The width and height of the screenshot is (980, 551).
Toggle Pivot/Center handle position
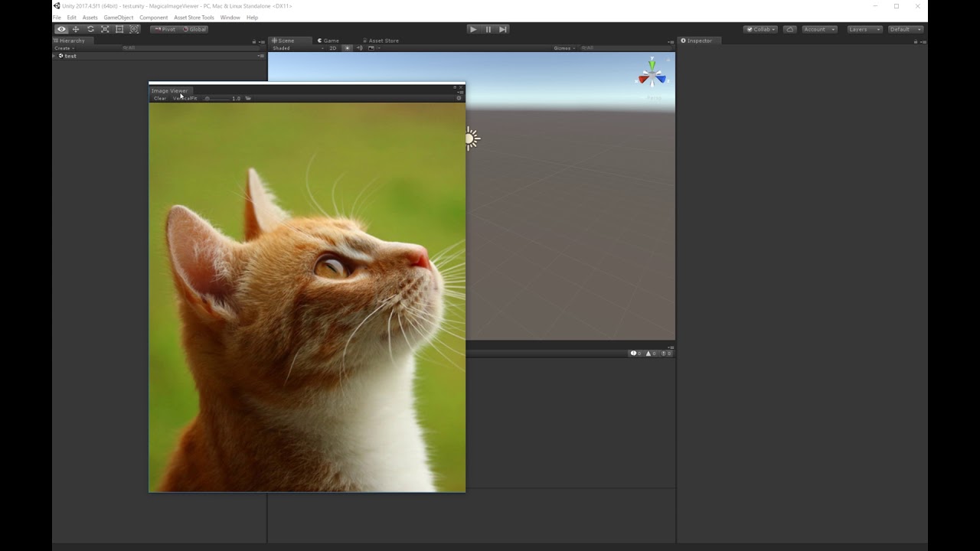pos(165,29)
